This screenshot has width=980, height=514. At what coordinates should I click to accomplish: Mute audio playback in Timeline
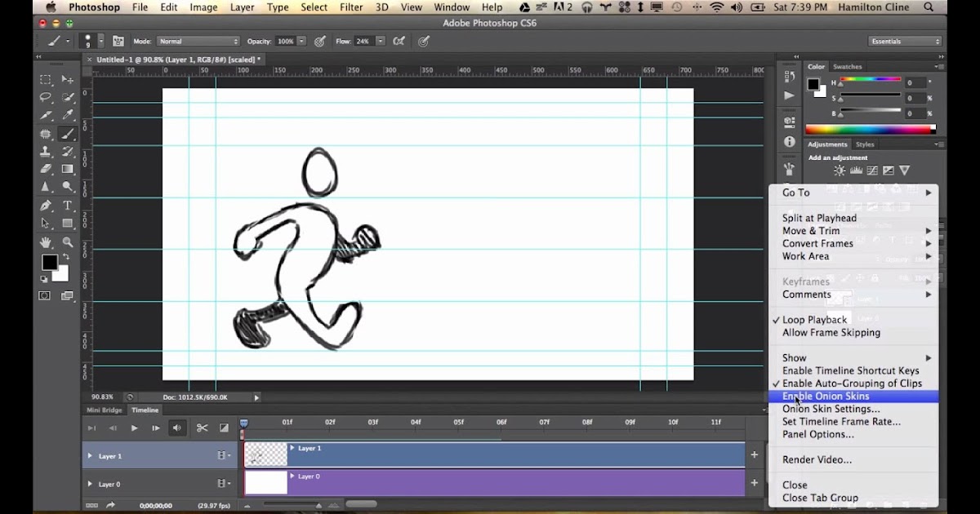pos(177,428)
